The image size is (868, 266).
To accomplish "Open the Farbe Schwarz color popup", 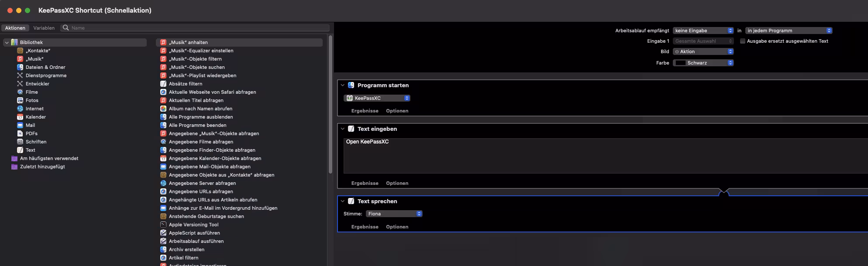I will pyautogui.click(x=703, y=63).
